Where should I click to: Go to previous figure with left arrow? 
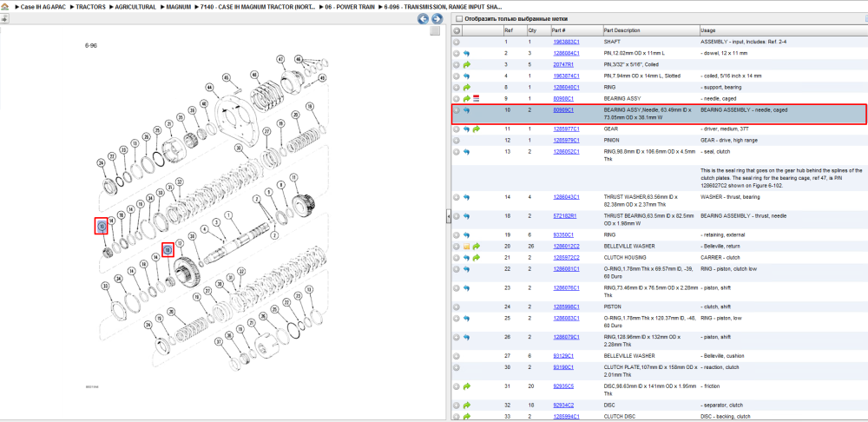tap(423, 19)
